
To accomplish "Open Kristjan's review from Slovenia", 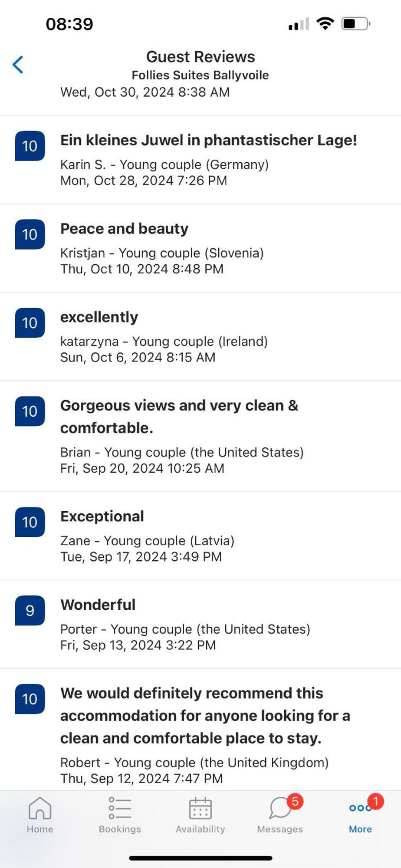I will 200,248.
